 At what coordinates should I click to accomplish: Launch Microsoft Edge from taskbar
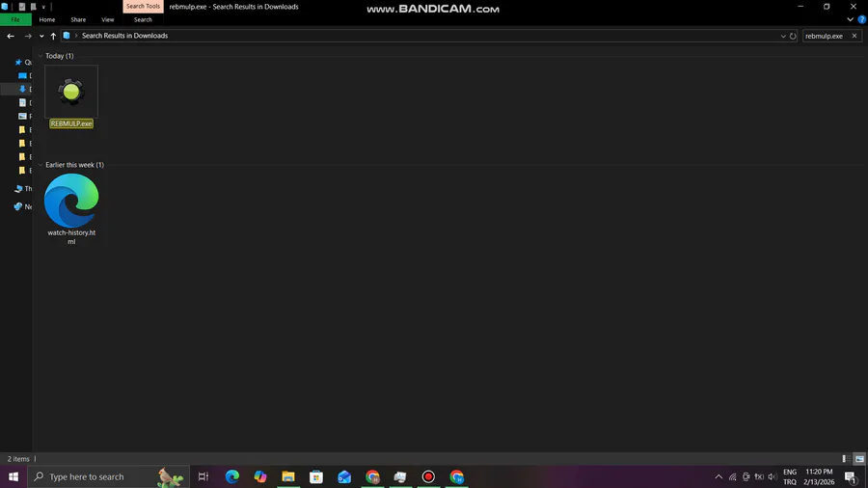pos(231,476)
